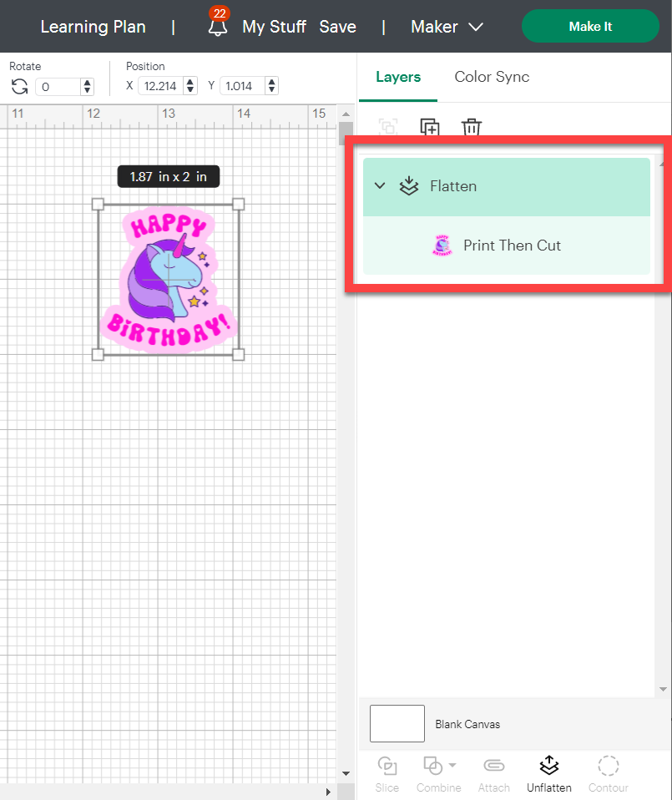The width and height of the screenshot is (672, 800).
Task: Open notifications via the bell icon
Action: point(217,28)
